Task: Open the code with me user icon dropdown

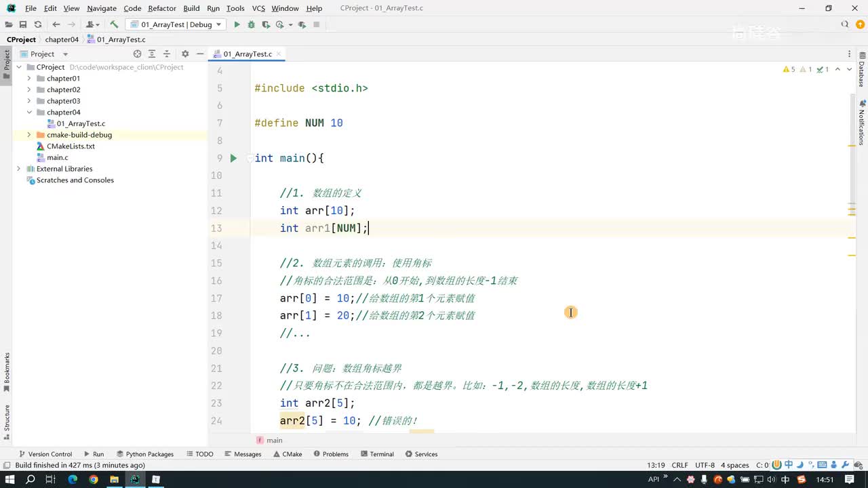Action: [92, 24]
